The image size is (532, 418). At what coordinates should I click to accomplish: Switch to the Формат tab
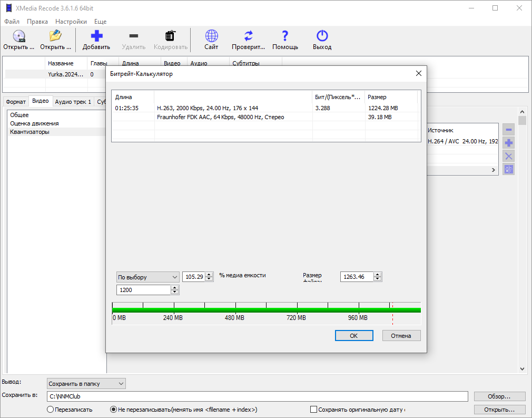[x=16, y=102]
